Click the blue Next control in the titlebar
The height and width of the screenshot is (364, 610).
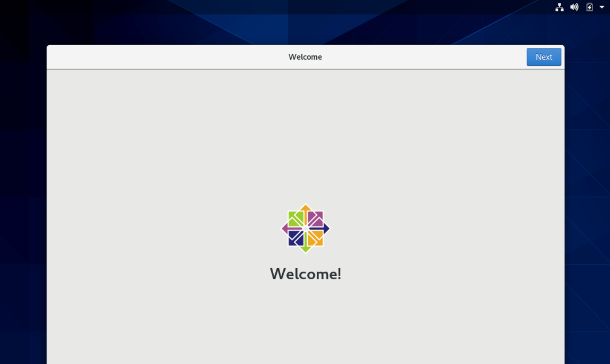point(544,57)
